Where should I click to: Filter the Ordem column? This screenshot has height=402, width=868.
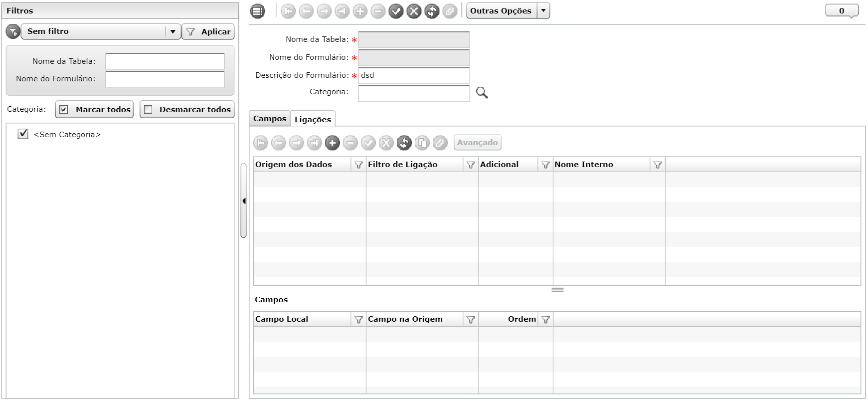(x=545, y=320)
